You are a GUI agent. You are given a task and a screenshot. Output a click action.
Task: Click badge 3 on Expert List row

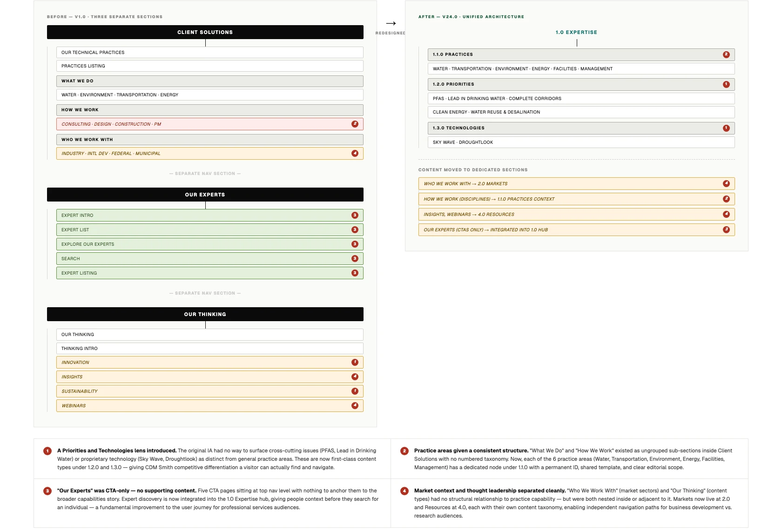tap(355, 229)
